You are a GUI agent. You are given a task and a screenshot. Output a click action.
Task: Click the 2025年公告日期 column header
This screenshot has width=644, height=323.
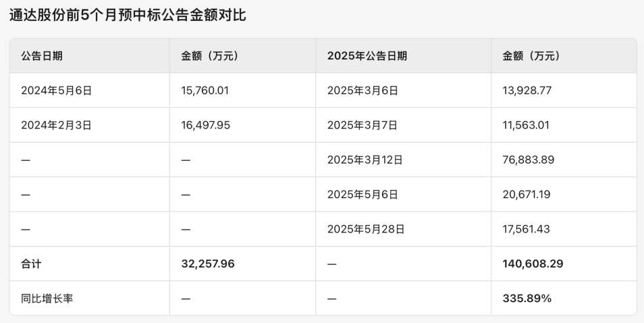tap(367, 56)
